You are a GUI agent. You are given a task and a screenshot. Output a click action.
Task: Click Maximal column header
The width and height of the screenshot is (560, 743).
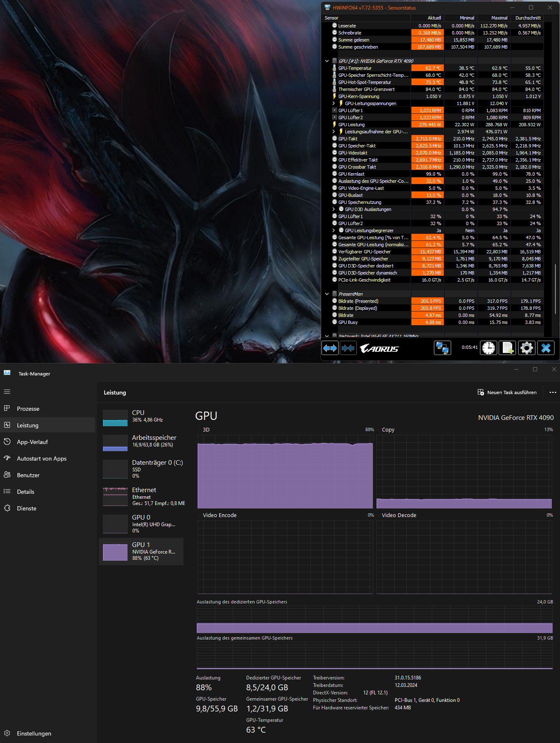pos(494,18)
